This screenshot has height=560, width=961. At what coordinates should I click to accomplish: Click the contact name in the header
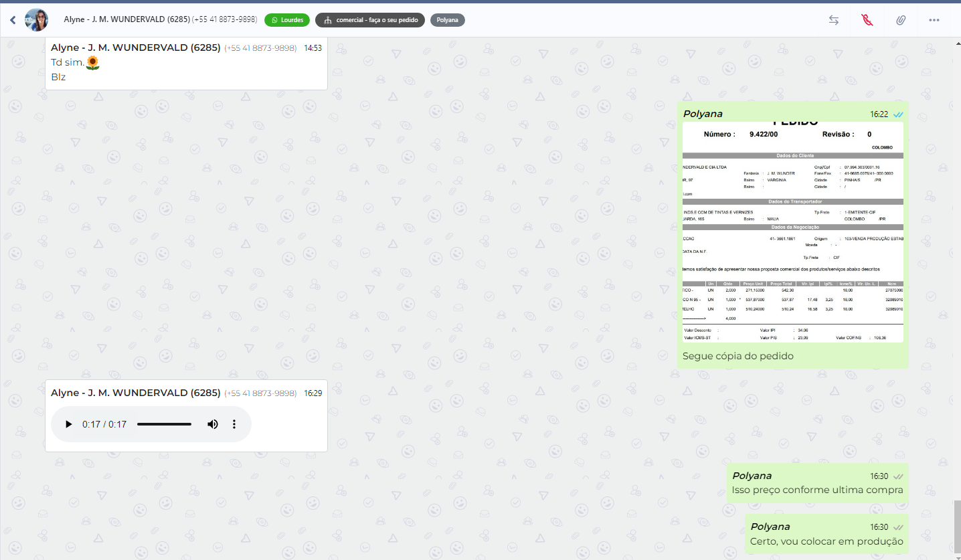[126, 20]
